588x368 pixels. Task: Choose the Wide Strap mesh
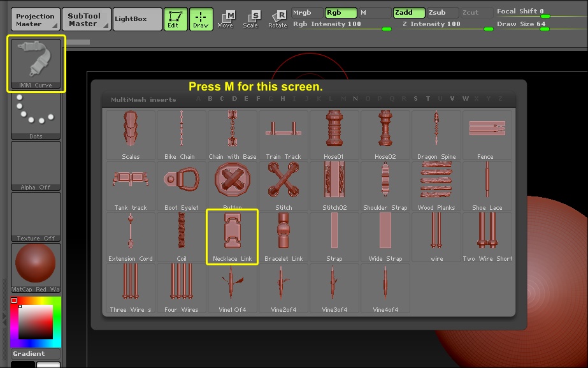click(385, 237)
